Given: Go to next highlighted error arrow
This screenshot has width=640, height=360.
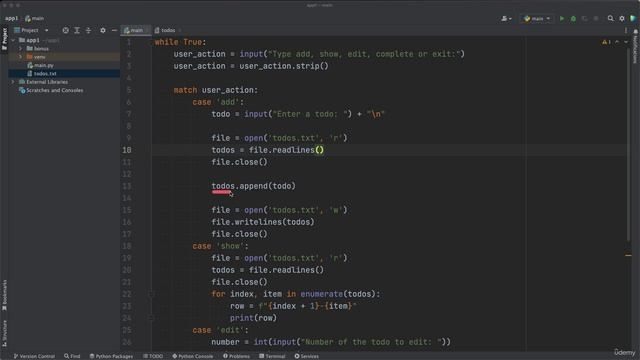Looking at the screenshot, I should coord(626,42).
